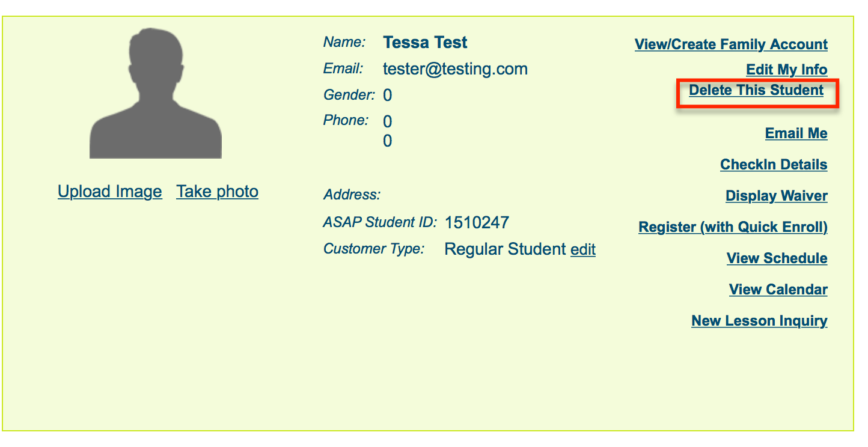Viewport: 868px width, 447px height.
Task: Click Edit My Info link
Action: 786,70
